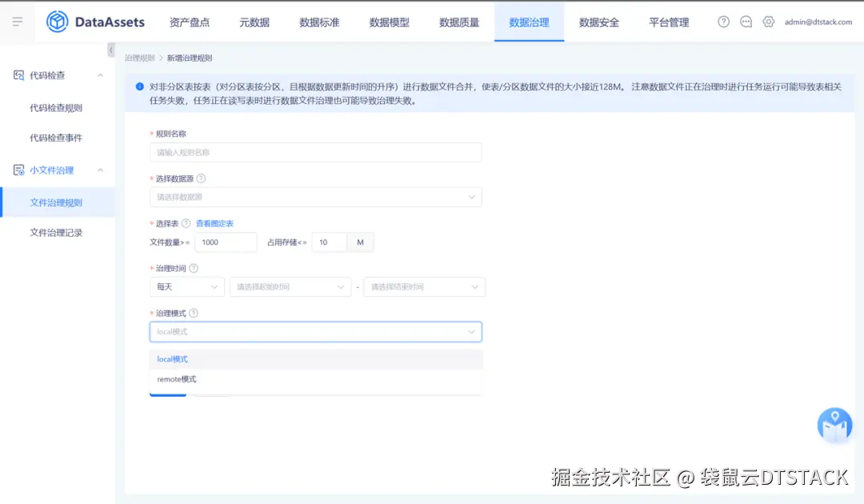Screen dimensions: 864x504
Task: Open the help question mark icon in header
Action: pos(723,22)
